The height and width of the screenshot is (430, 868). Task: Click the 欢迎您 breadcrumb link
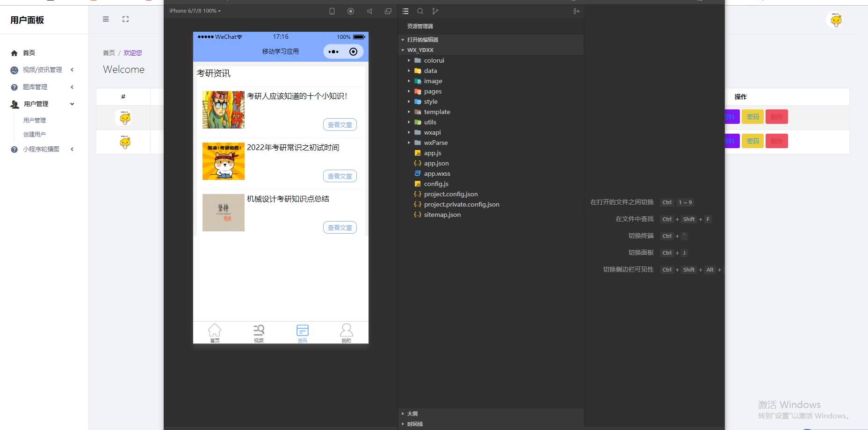pyautogui.click(x=133, y=53)
